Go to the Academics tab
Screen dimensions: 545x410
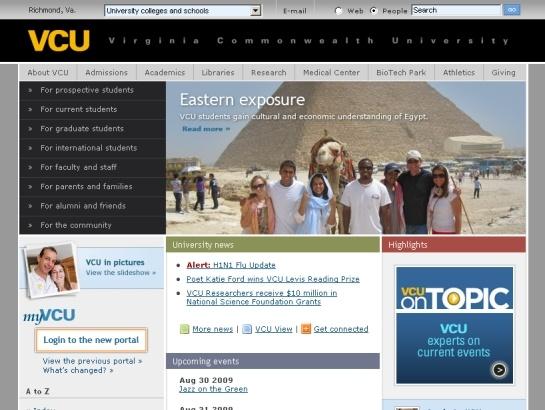tap(165, 73)
